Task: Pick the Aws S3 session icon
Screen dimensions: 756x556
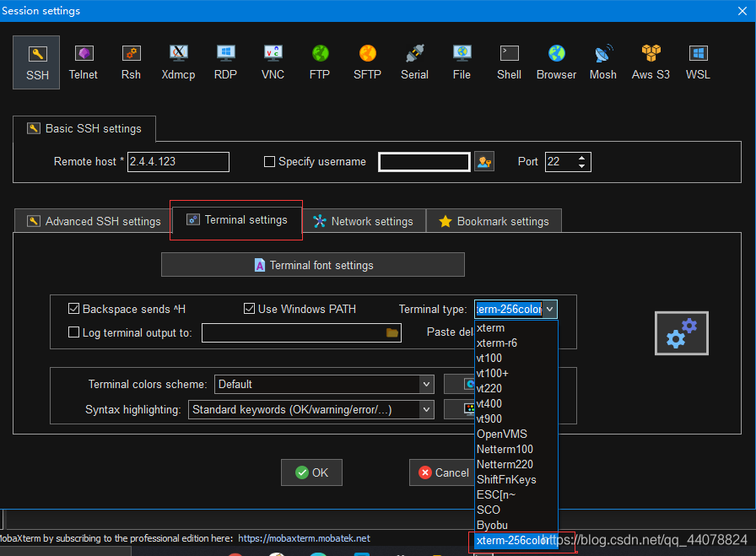Action: [651, 62]
